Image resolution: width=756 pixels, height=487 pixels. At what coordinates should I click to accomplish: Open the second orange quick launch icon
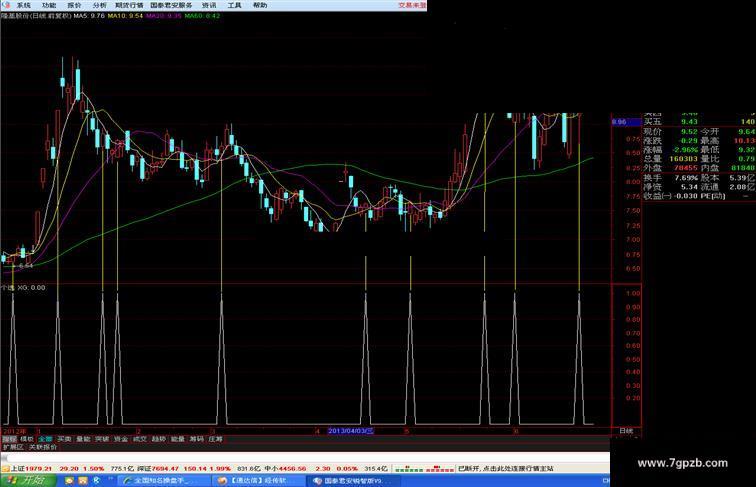coord(83,481)
